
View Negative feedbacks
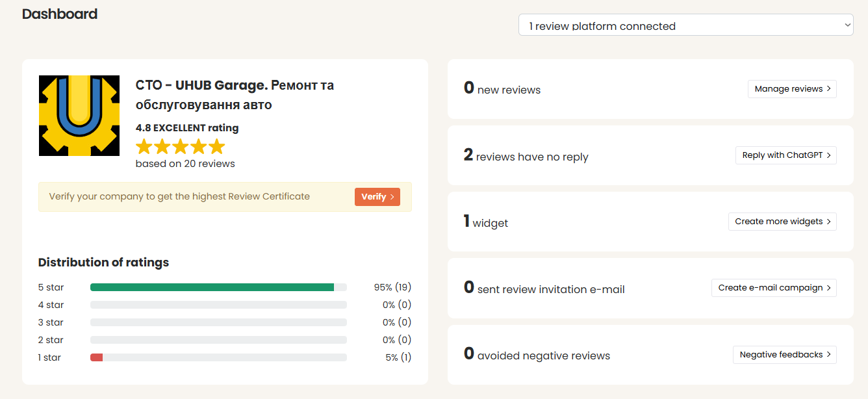(x=784, y=355)
